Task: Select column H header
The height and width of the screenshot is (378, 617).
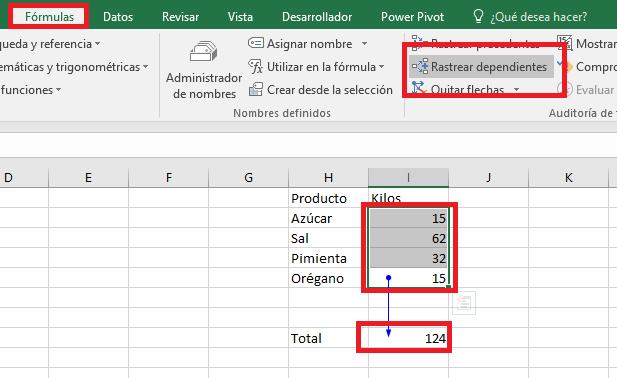Action: [329, 178]
